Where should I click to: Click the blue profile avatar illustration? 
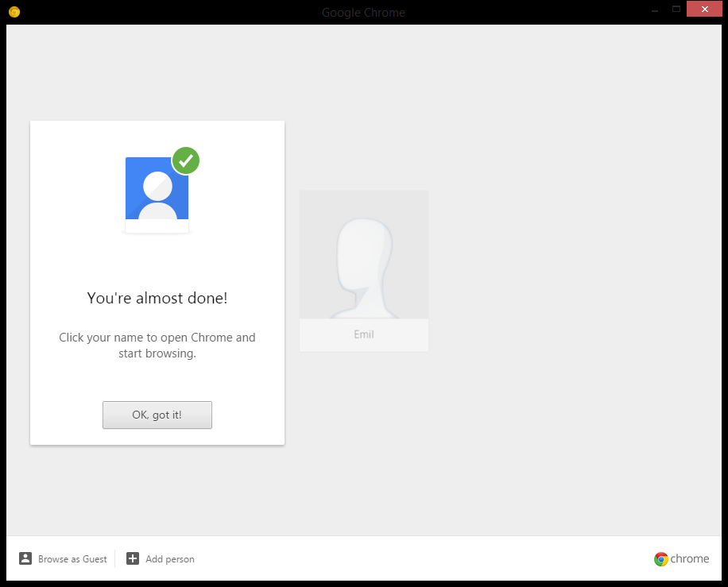click(x=157, y=195)
